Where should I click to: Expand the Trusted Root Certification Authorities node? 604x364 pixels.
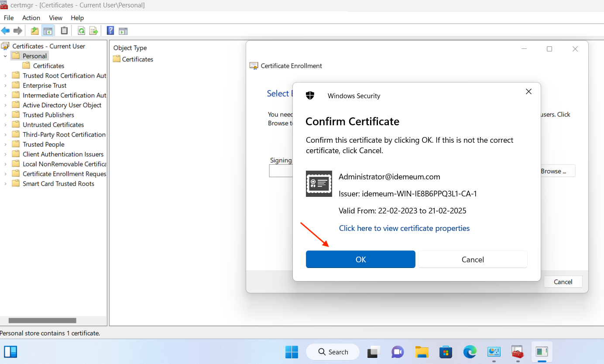point(5,76)
